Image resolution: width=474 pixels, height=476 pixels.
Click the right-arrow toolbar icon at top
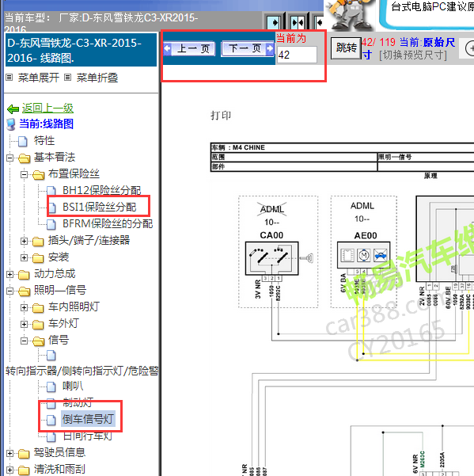coord(274,22)
